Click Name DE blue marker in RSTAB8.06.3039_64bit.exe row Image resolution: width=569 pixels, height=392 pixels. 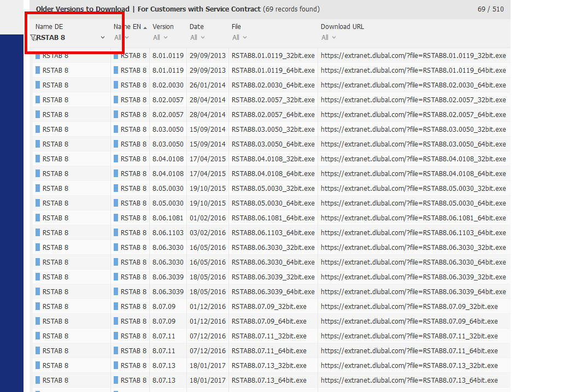[x=38, y=291]
